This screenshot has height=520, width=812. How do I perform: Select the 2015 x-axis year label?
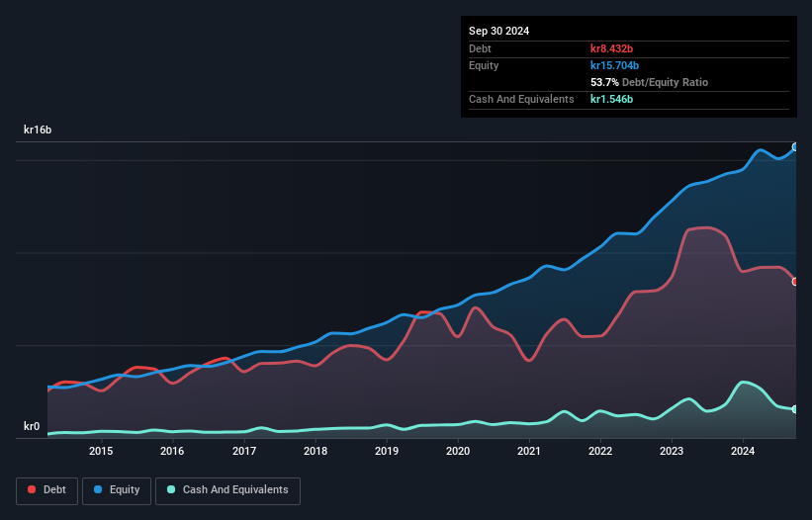click(x=101, y=452)
